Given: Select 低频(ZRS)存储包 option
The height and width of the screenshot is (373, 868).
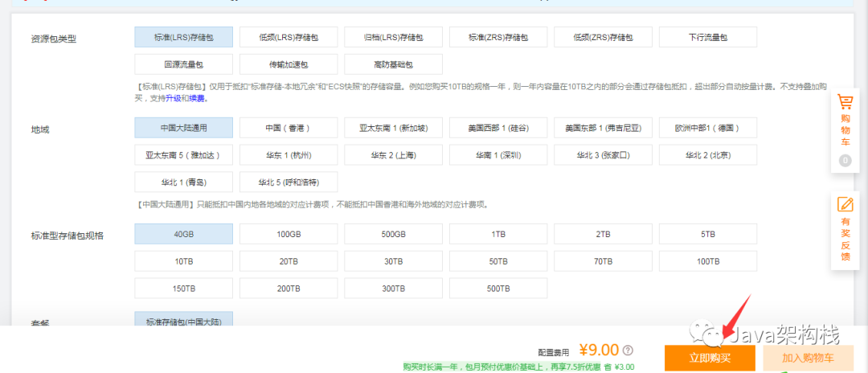Looking at the screenshot, I should (603, 37).
